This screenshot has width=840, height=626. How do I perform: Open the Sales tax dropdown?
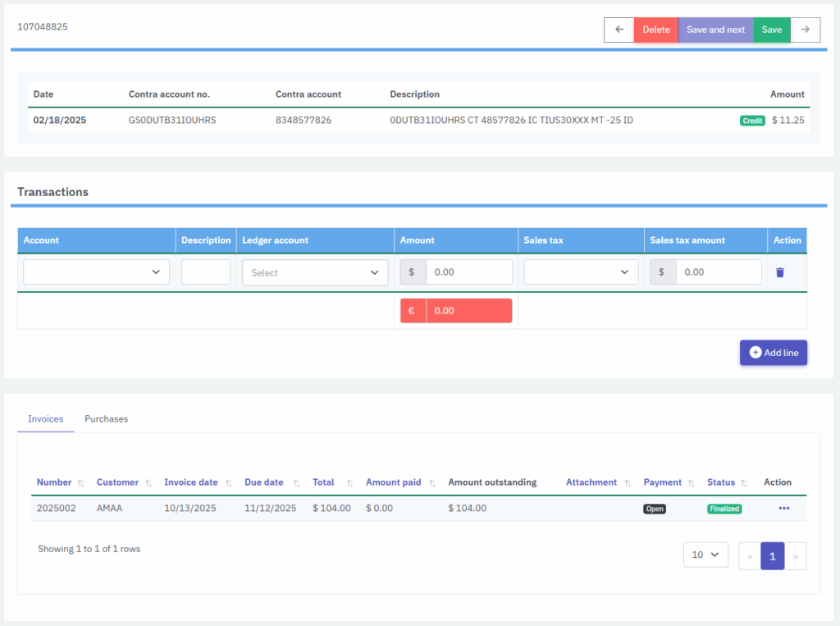pos(581,272)
